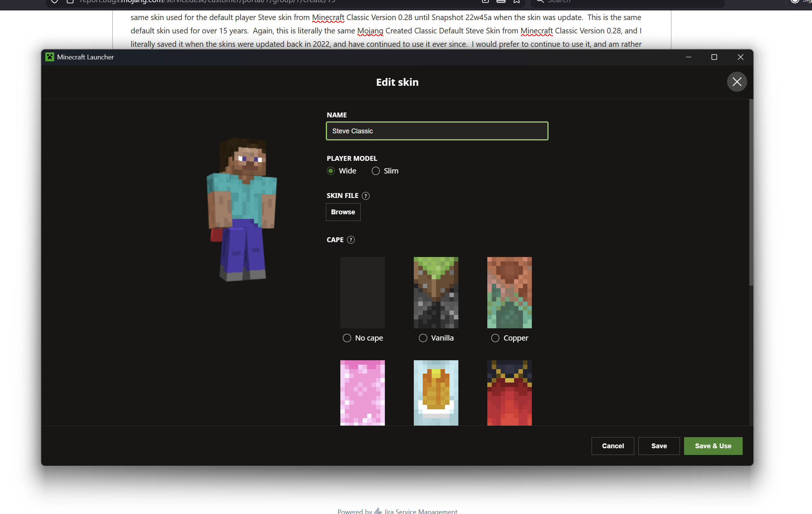Click Cancel to discard changes
The height and width of the screenshot is (514, 812).
(612, 446)
